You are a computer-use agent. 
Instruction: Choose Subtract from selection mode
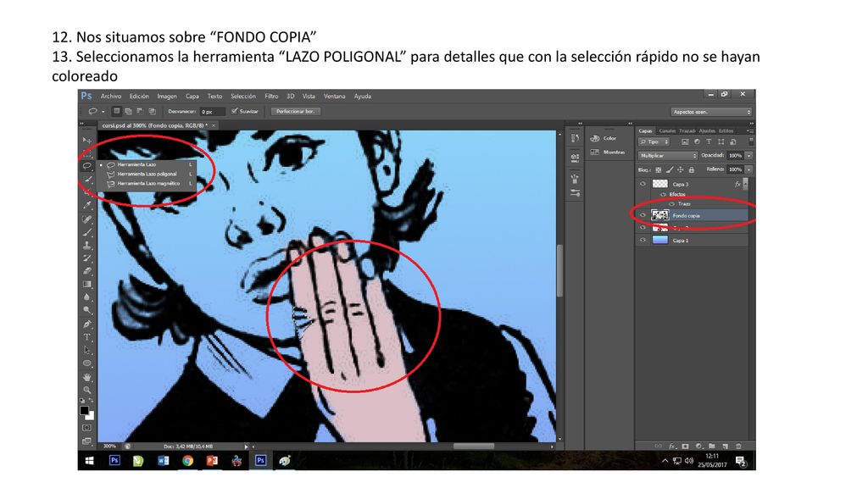point(140,111)
